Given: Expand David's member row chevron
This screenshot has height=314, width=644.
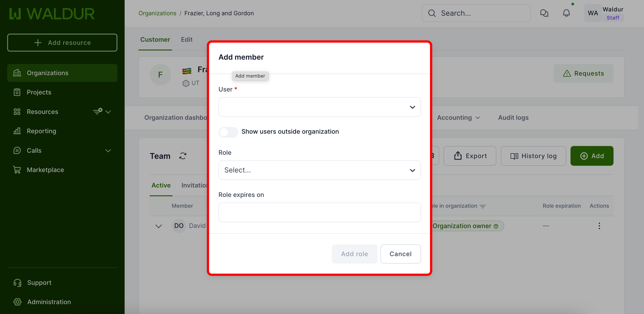Looking at the screenshot, I should pyautogui.click(x=158, y=226).
